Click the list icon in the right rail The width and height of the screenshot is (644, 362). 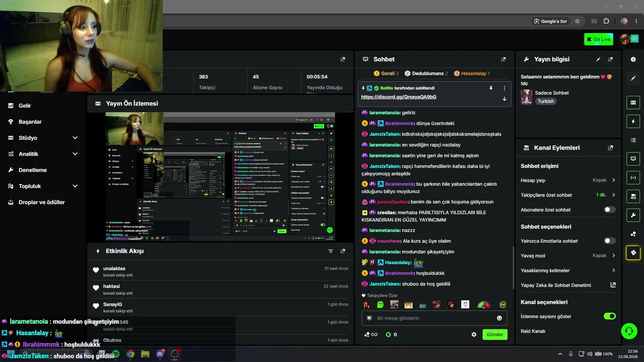[633, 140]
